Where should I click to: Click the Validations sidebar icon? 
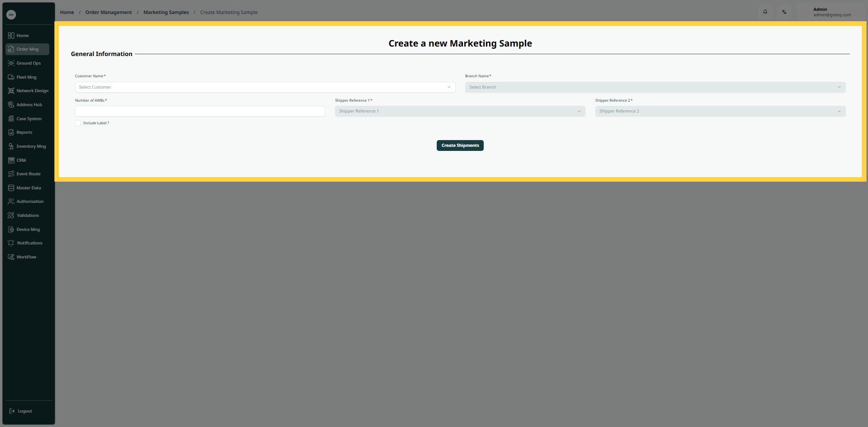[x=11, y=216]
